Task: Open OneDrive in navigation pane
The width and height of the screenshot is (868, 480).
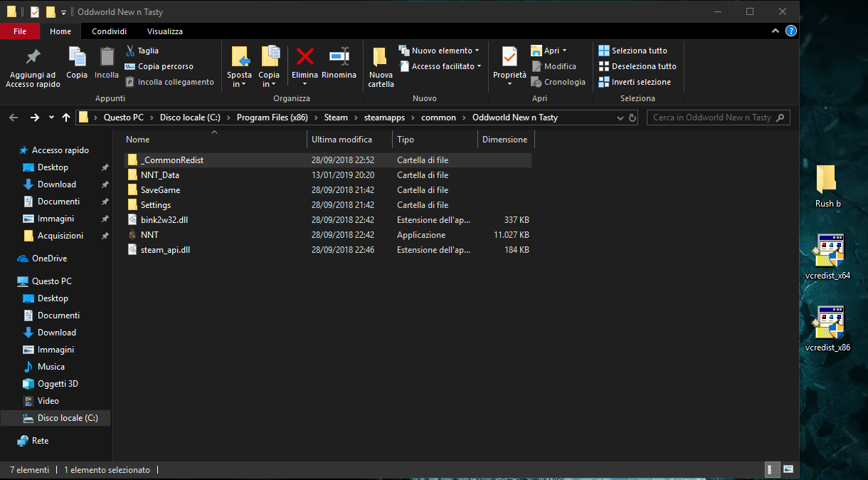Action: click(x=42, y=259)
